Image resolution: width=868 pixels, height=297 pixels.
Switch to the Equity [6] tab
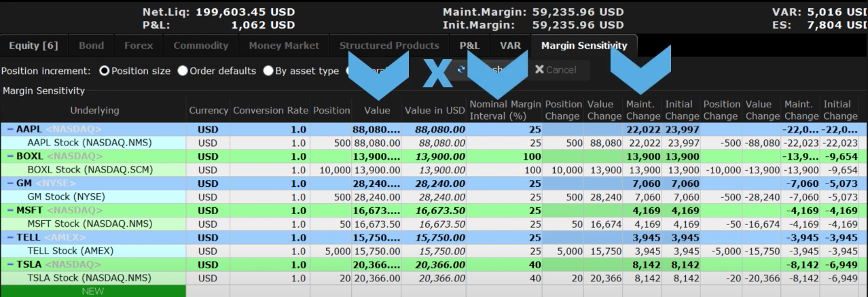pos(33,46)
